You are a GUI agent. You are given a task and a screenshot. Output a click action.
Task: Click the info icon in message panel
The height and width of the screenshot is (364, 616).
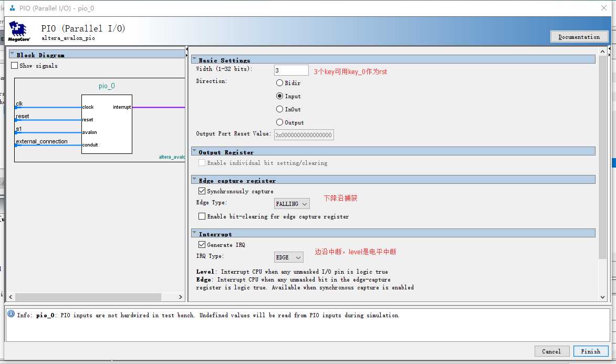11,314
